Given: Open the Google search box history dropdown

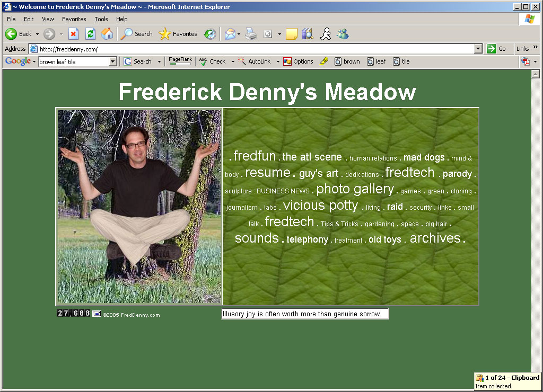Looking at the screenshot, I should click(112, 61).
